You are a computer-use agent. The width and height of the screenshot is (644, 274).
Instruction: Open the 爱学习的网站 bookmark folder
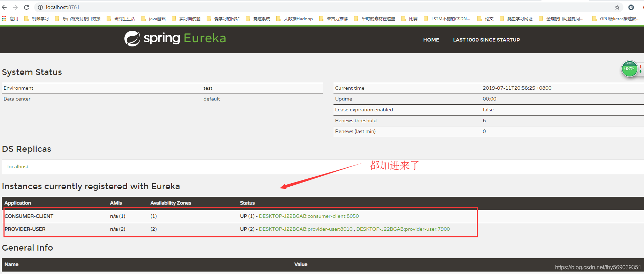tap(223, 18)
